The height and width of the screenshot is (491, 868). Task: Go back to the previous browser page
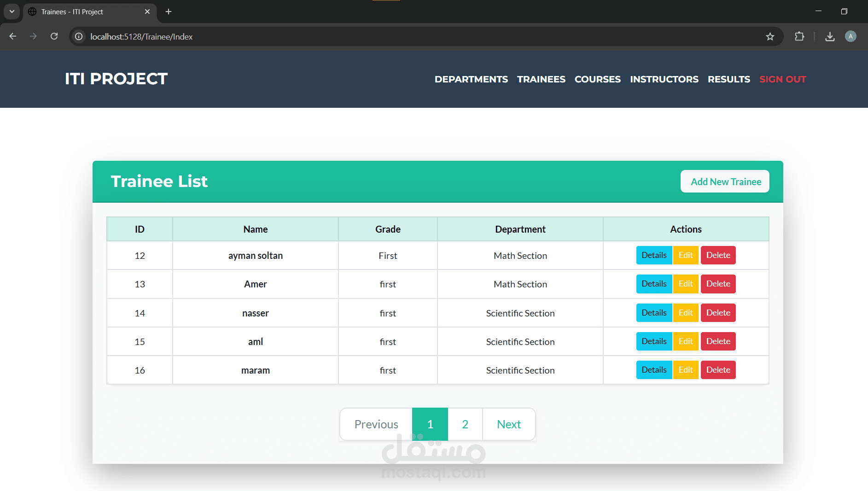point(13,36)
